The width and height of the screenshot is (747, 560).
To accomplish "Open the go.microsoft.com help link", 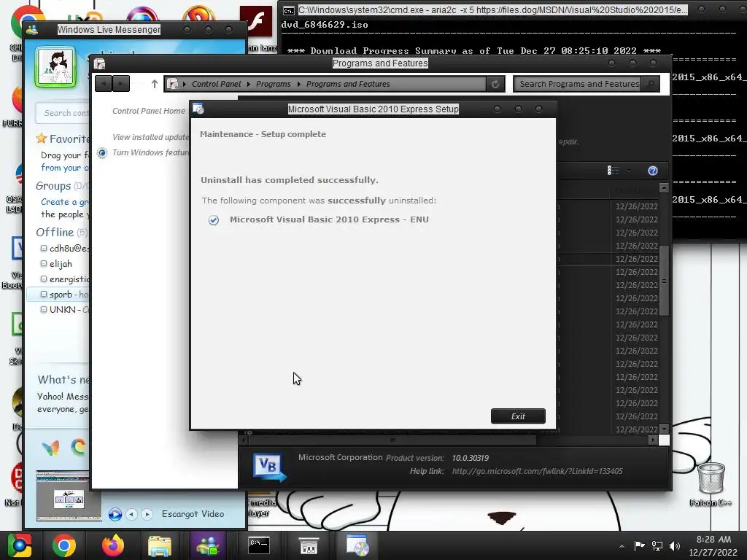I will click(538, 471).
